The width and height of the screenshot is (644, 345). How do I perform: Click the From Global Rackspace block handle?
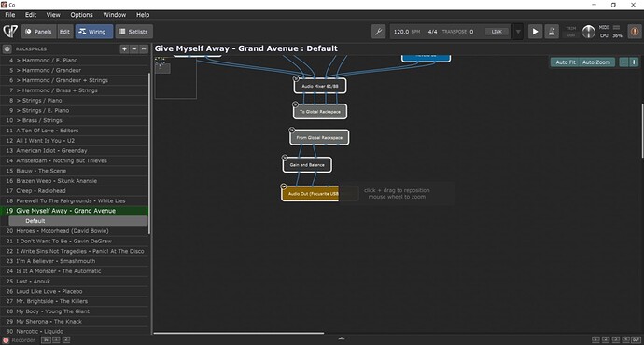click(x=291, y=130)
